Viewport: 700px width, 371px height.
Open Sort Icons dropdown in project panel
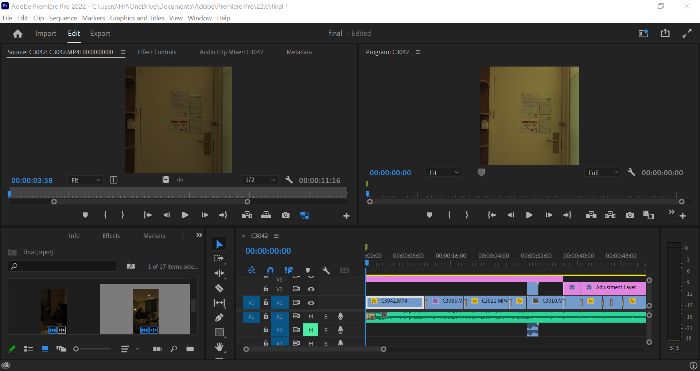(x=129, y=349)
